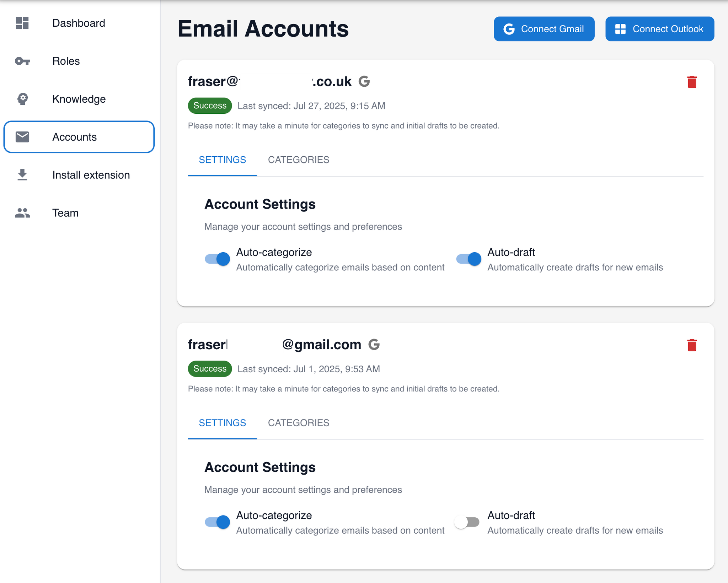Click the Team people icon
Screen dimensions: 728x583
pyautogui.click(x=22, y=213)
